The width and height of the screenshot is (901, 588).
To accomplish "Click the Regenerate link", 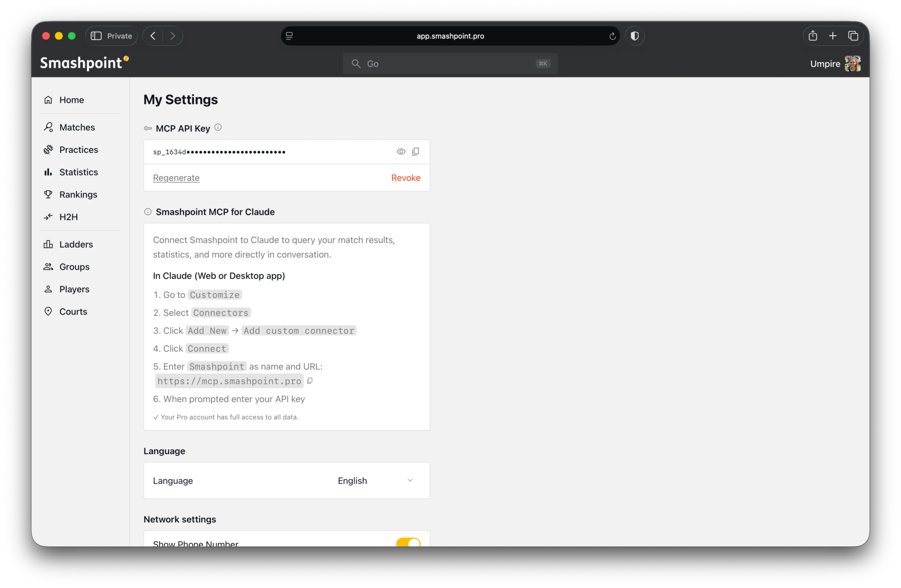I will coord(176,178).
